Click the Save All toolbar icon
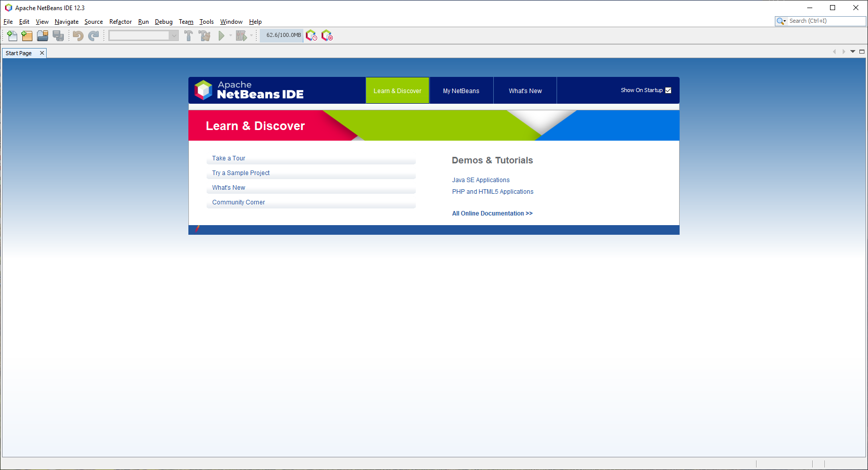This screenshot has height=470, width=868. click(x=58, y=35)
